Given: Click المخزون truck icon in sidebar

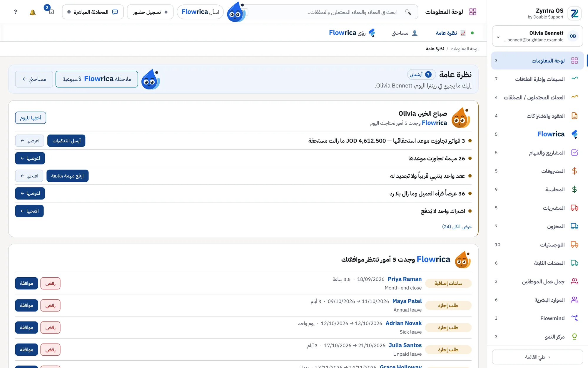Looking at the screenshot, I should point(574,226).
